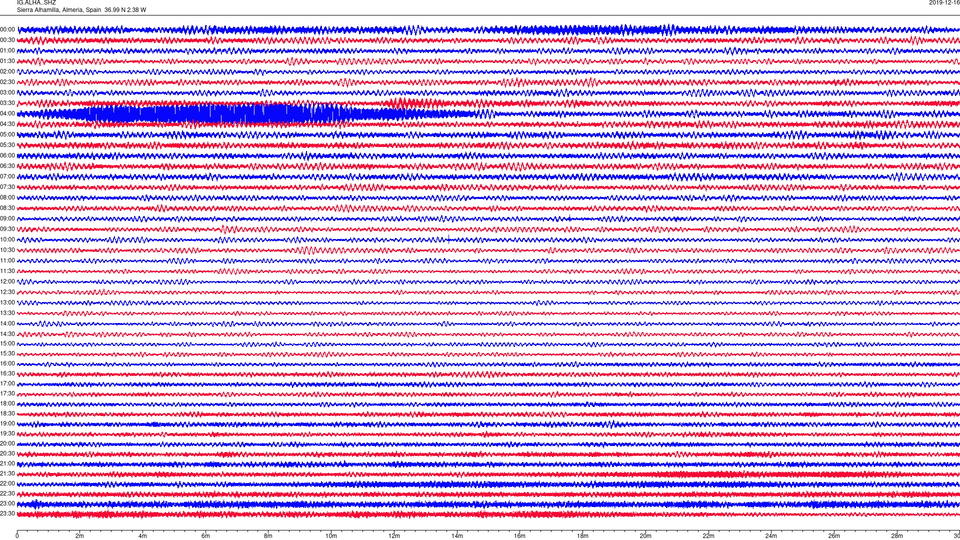The image size is (960, 540).
Task: Click the 22:00 time label
Action: [x=7, y=484]
